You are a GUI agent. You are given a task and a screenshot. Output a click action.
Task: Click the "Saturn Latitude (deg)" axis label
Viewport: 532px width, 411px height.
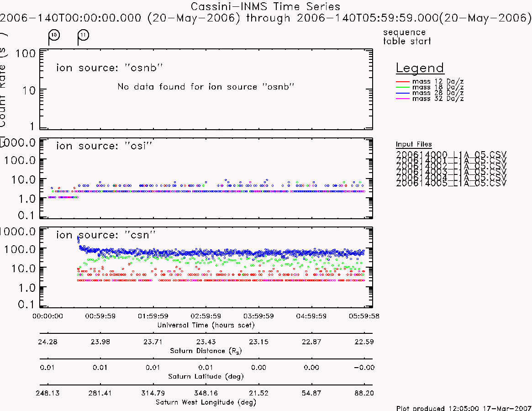point(206,376)
